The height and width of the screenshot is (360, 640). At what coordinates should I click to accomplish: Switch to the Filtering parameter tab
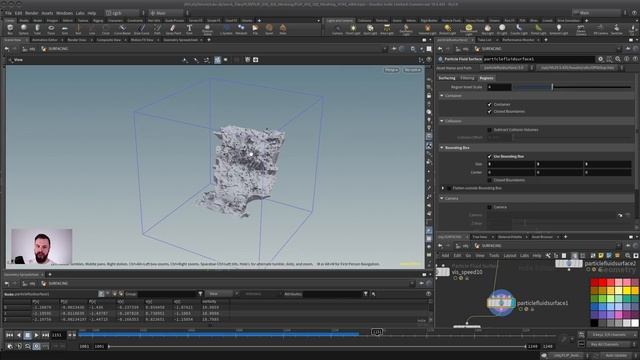467,78
